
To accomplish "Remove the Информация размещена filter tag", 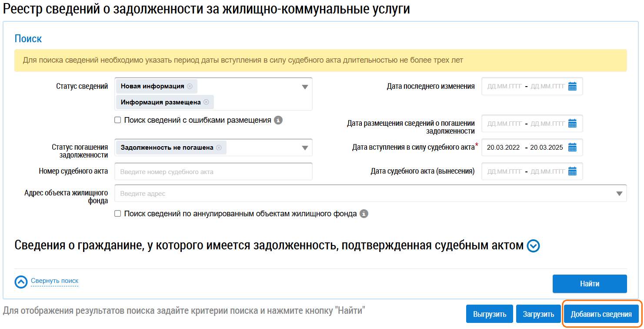I will coord(207,102).
